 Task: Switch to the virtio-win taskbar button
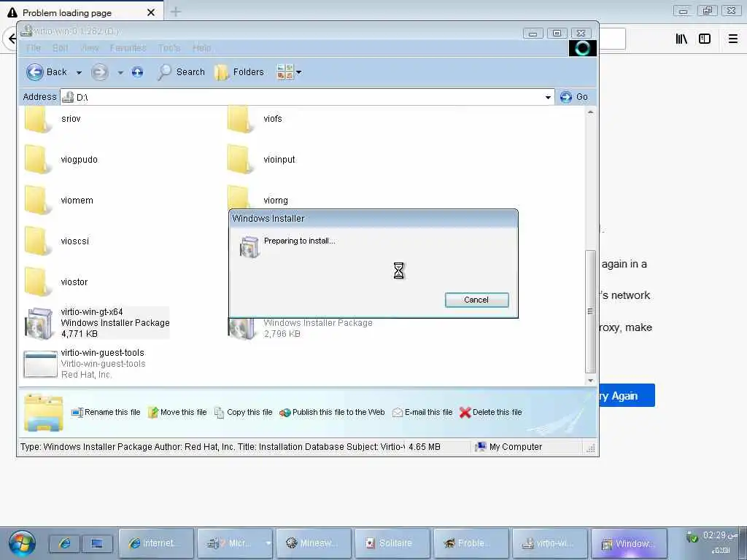pyautogui.click(x=549, y=543)
